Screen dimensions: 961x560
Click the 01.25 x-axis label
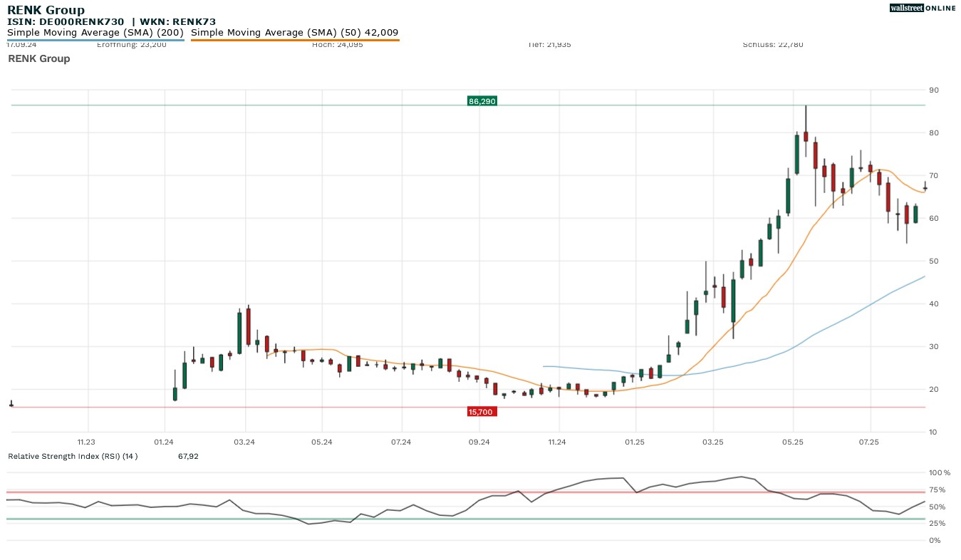pyautogui.click(x=634, y=442)
